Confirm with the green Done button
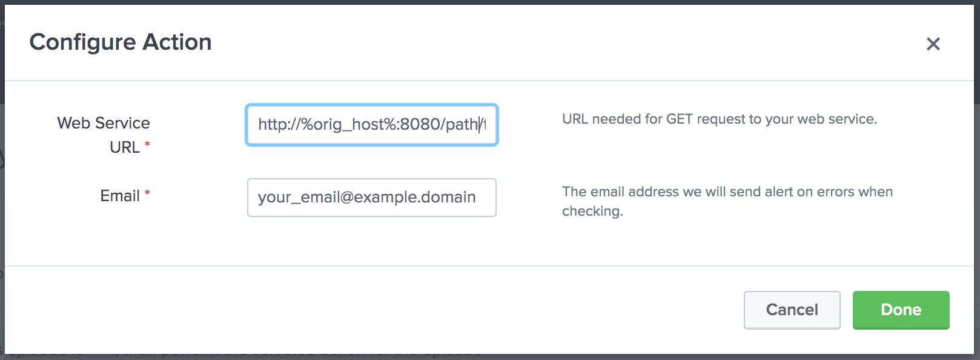The width and height of the screenshot is (980, 360). (901, 310)
